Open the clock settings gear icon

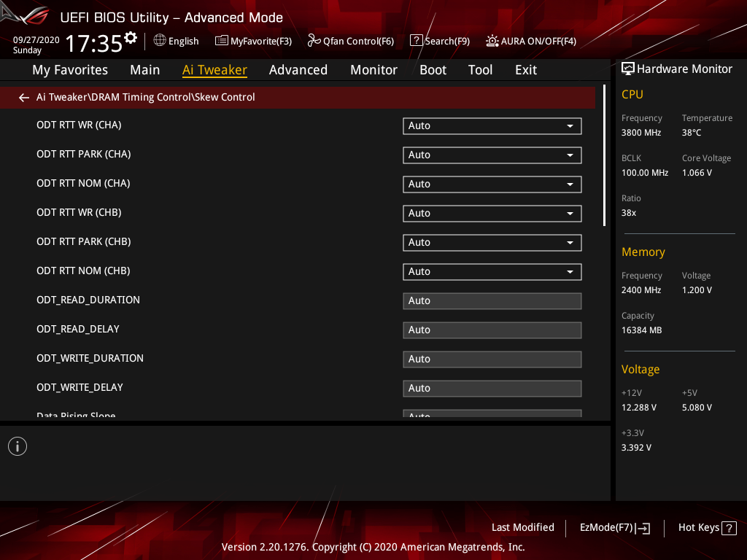coord(131,38)
